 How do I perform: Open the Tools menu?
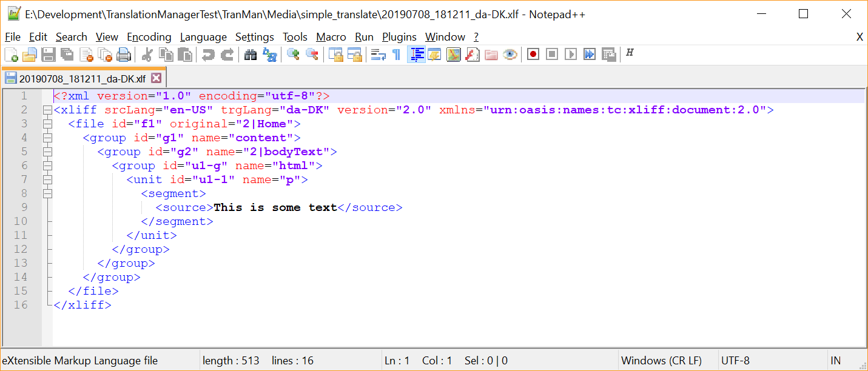295,37
